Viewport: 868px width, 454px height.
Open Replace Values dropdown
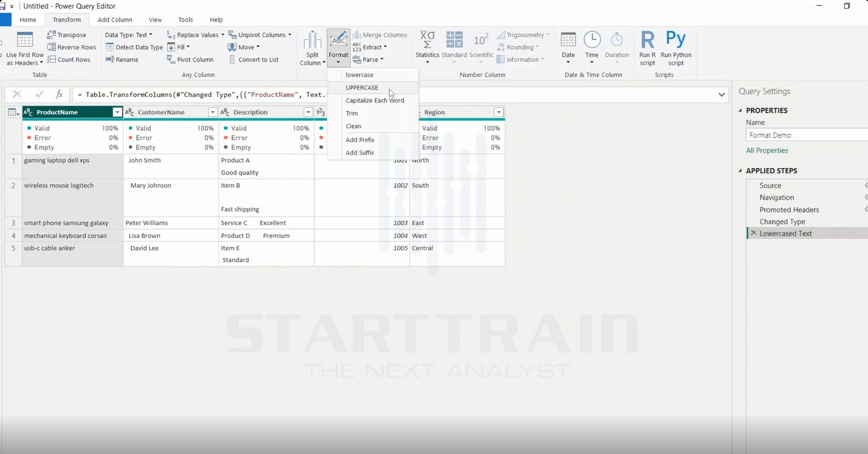pos(196,35)
